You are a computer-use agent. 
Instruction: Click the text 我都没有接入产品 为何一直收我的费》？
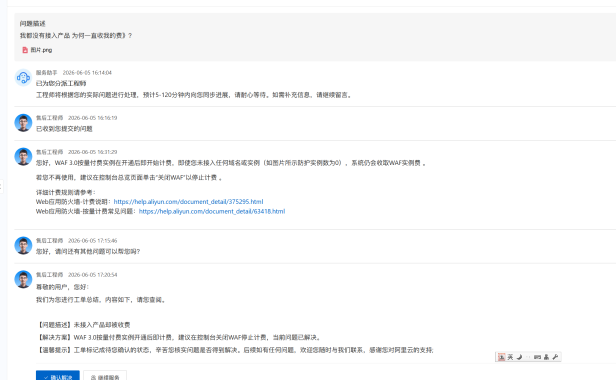(x=76, y=35)
